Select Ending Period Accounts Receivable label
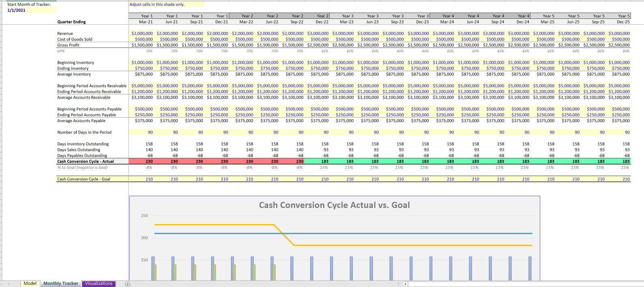The width and height of the screenshot is (644, 287). (x=89, y=92)
